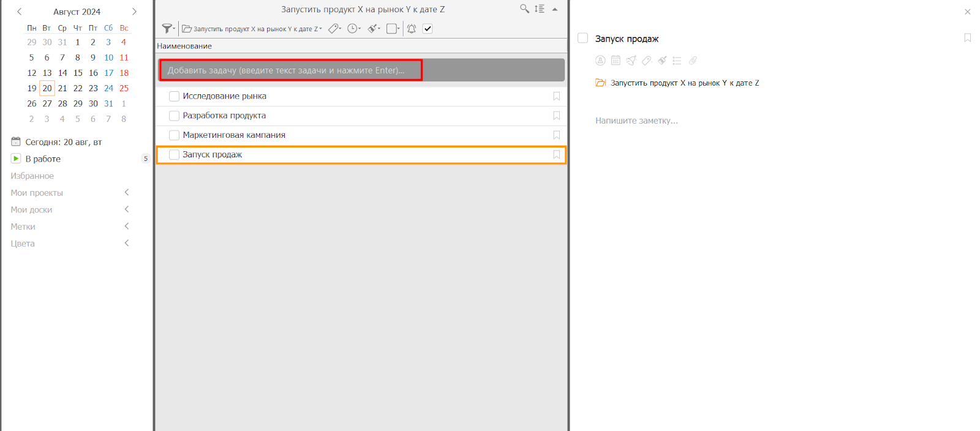Image resolution: width=980 pixels, height=431 pixels.
Task: Go to the previous month in the calendar
Action: (x=20, y=12)
